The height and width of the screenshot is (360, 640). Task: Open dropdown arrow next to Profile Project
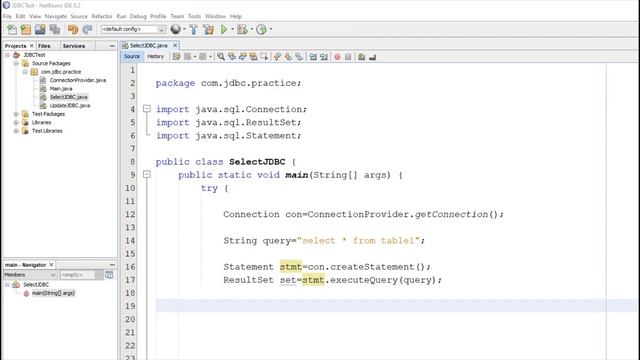[x=271, y=29]
